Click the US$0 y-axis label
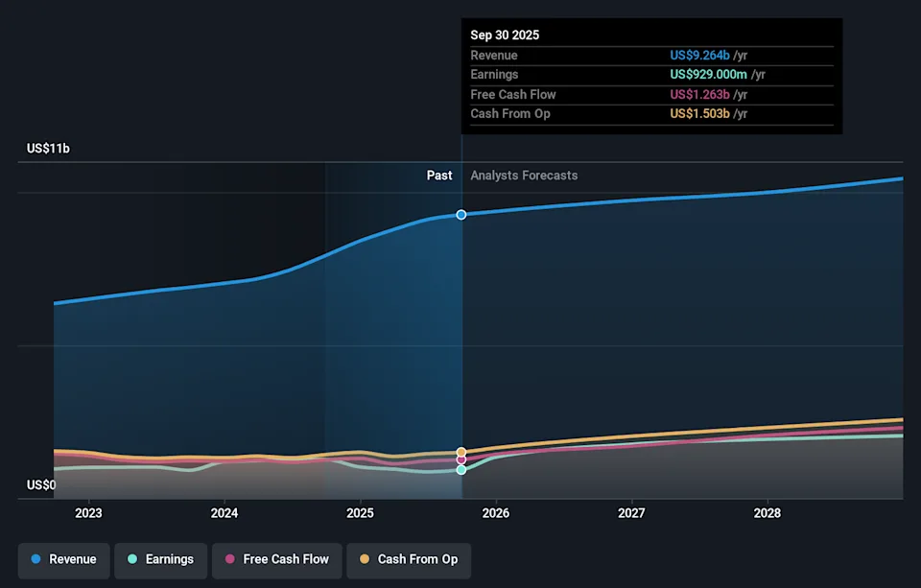Image resolution: width=921 pixels, height=588 pixels. (x=41, y=485)
